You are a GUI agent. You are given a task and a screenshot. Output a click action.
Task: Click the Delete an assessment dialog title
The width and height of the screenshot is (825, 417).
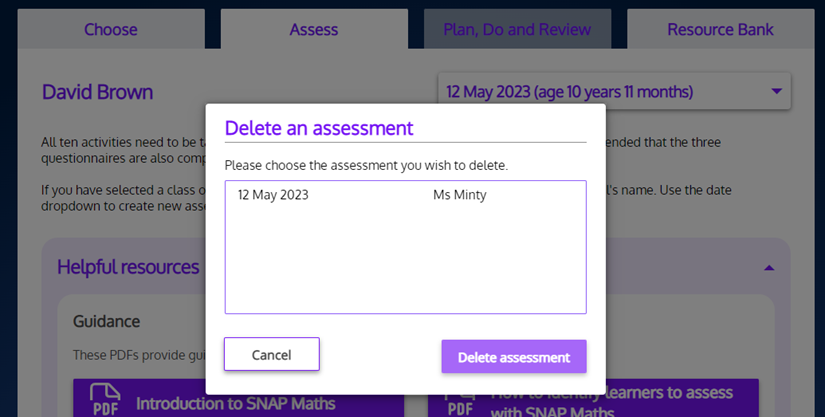[x=319, y=128]
